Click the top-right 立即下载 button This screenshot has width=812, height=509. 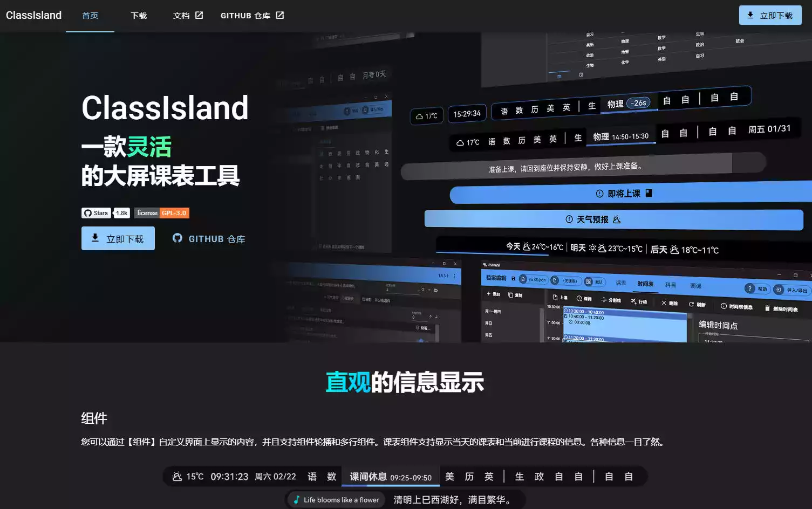tap(770, 15)
